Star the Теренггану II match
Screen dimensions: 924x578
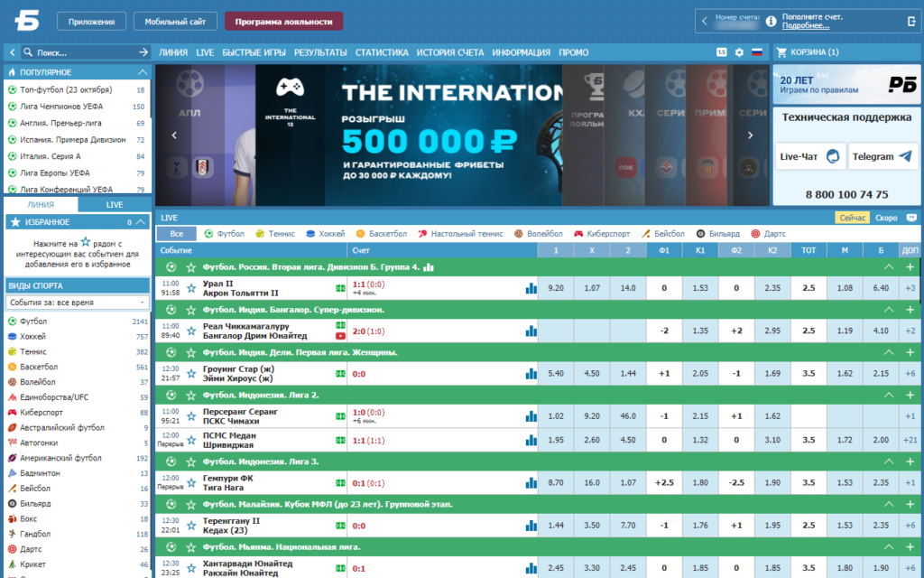191,526
